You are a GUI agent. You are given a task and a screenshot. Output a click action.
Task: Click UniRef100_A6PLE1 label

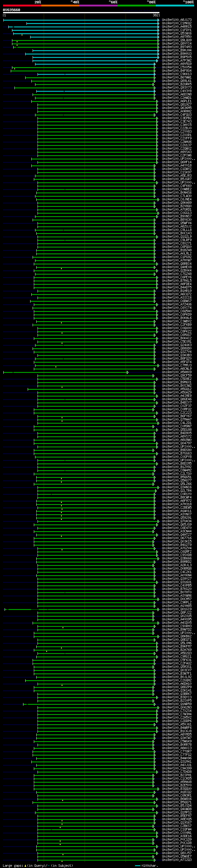pyautogui.click(x=177, y=101)
